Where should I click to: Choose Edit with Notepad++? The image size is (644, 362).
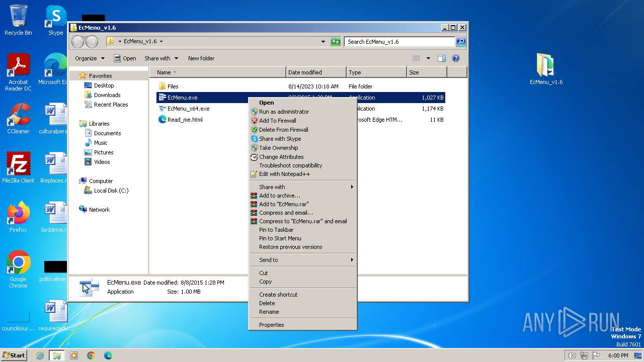point(302,174)
